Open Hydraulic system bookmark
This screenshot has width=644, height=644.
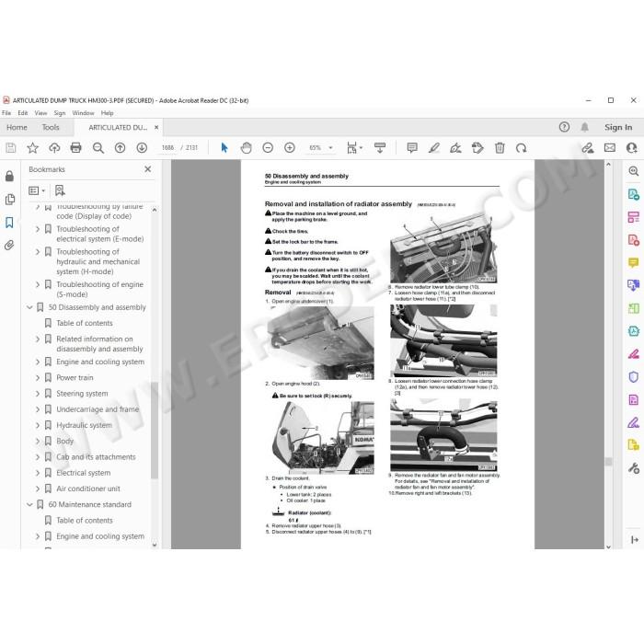pyautogui.click(x=84, y=425)
